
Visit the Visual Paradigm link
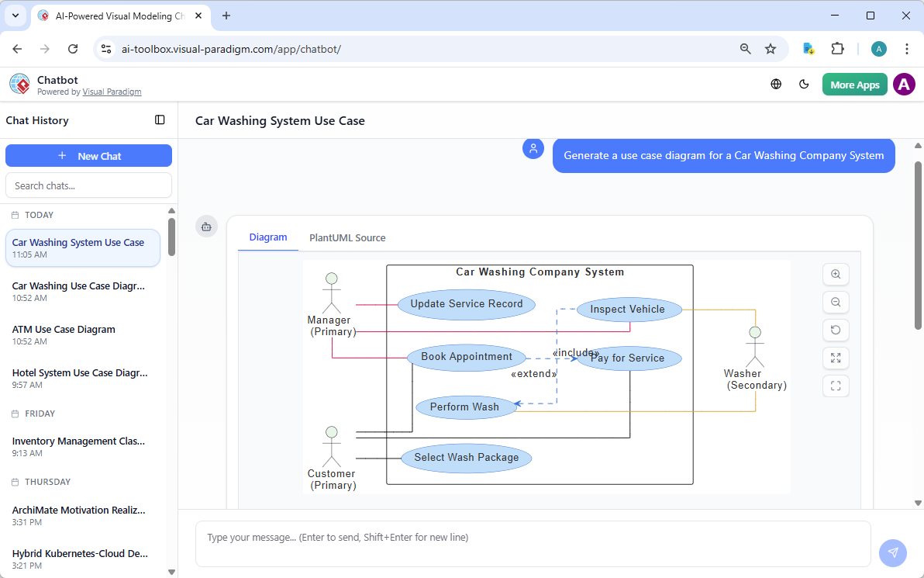[x=112, y=92]
